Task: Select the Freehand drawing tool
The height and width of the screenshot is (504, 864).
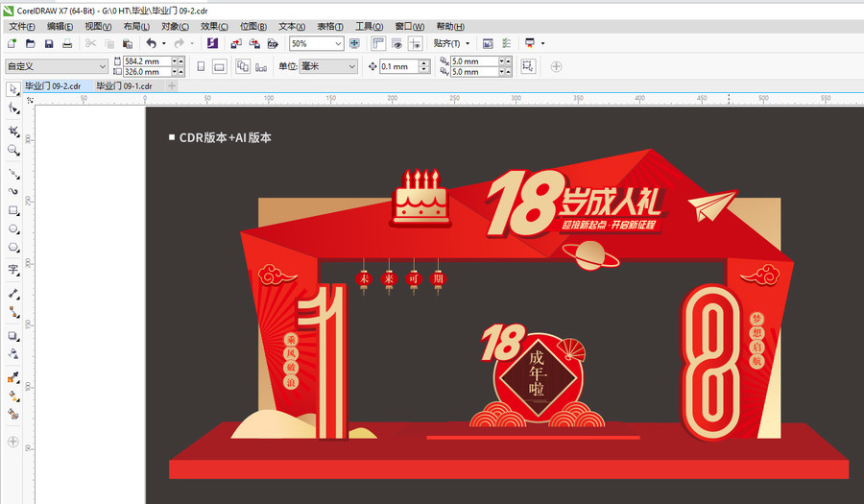Action: (13, 173)
